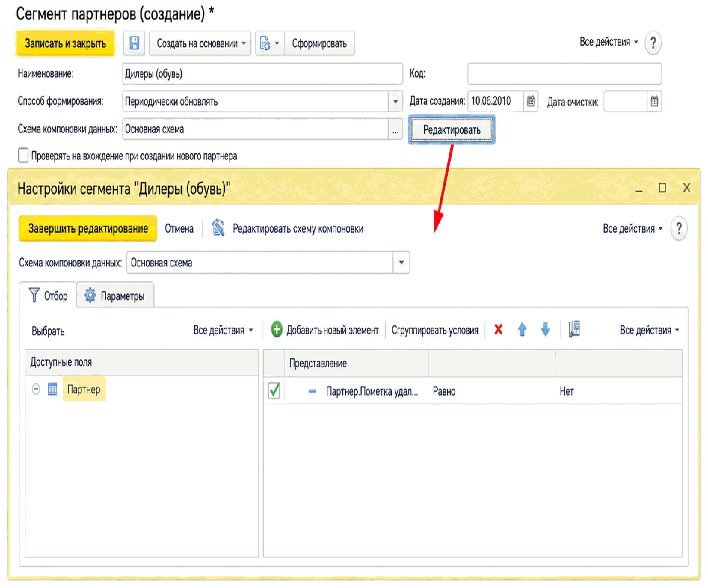Click the Выбрать button
708x588 pixels.
48,331
